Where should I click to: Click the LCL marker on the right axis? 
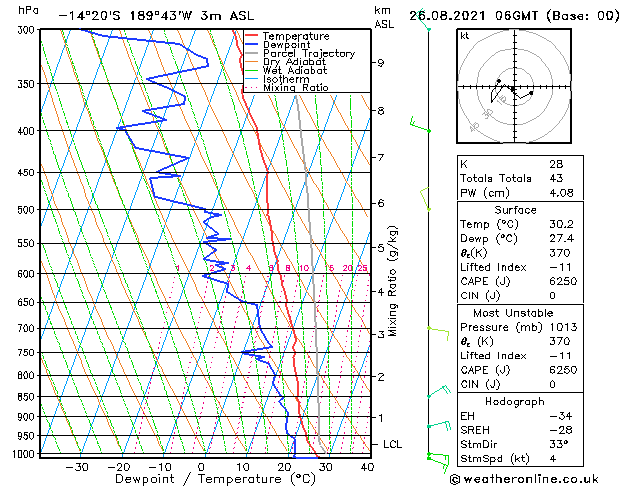[388, 443]
